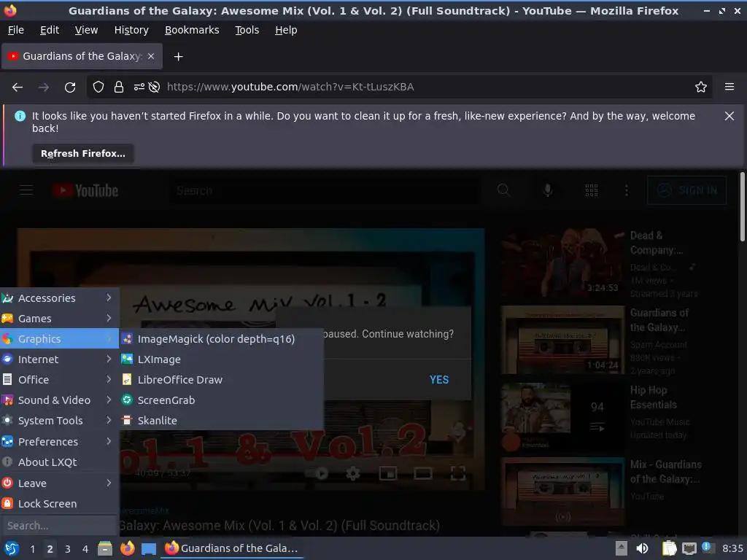
Task: Open the Firefox hamburger menu
Action: [729, 87]
